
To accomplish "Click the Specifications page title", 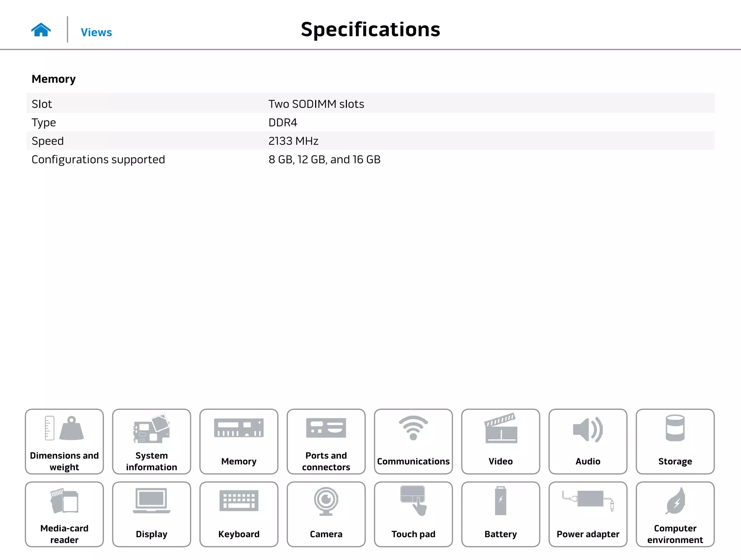I will (370, 29).
